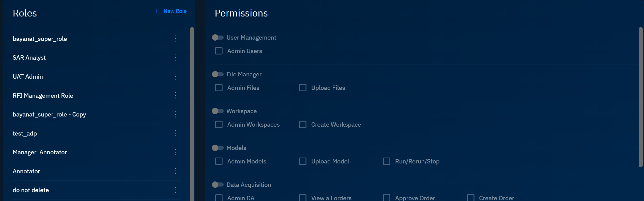Check the Admin Users checkbox
Image resolution: width=644 pixels, height=201 pixels.
point(219,51)
